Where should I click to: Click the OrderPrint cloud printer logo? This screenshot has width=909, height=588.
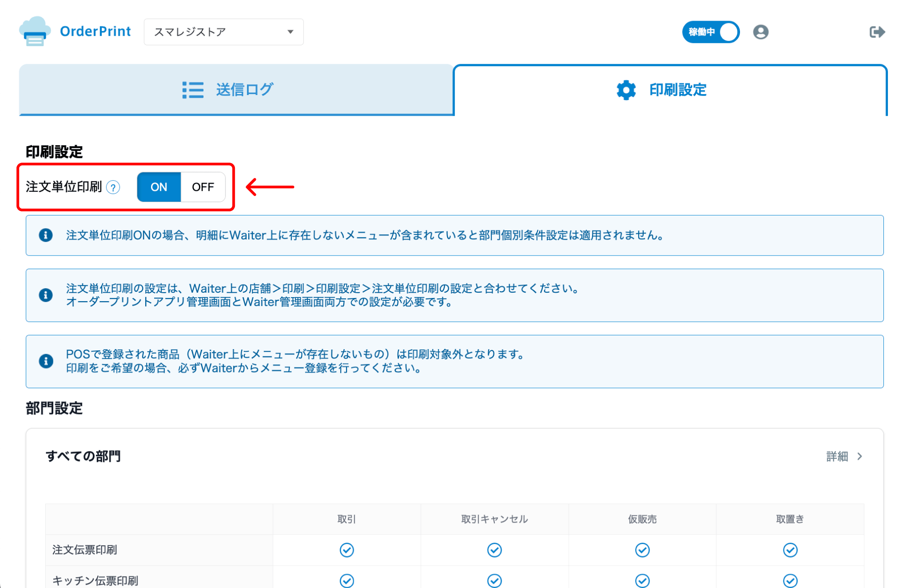(34, 31)
